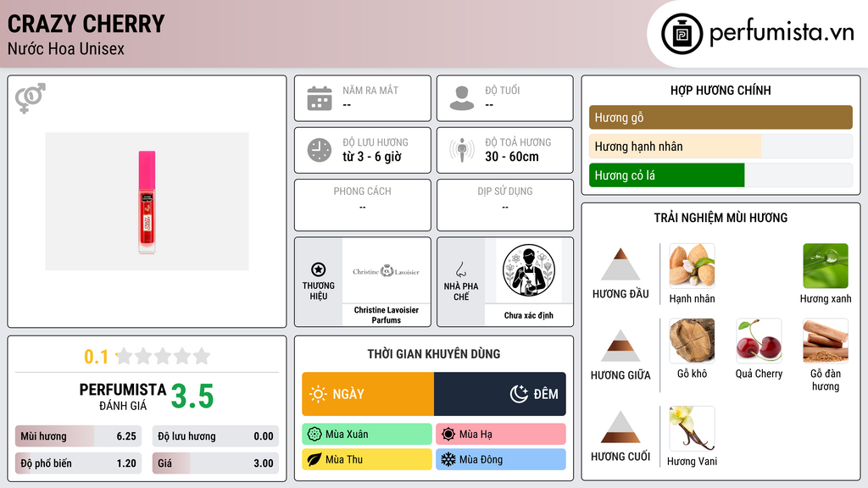The height and width of the screenshot is (488, 868).
Task: Click the Giá 3.00 score bar
Action: click(215, 463)
